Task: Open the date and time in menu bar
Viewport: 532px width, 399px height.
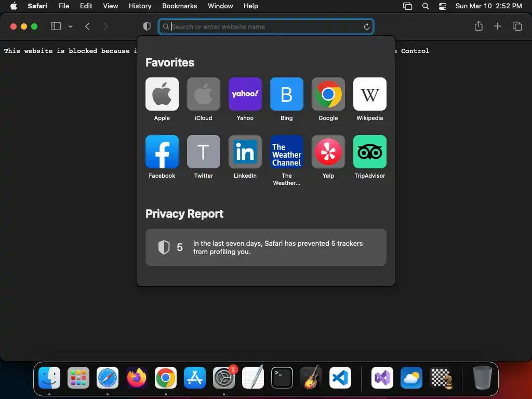Action: (488, 6)
